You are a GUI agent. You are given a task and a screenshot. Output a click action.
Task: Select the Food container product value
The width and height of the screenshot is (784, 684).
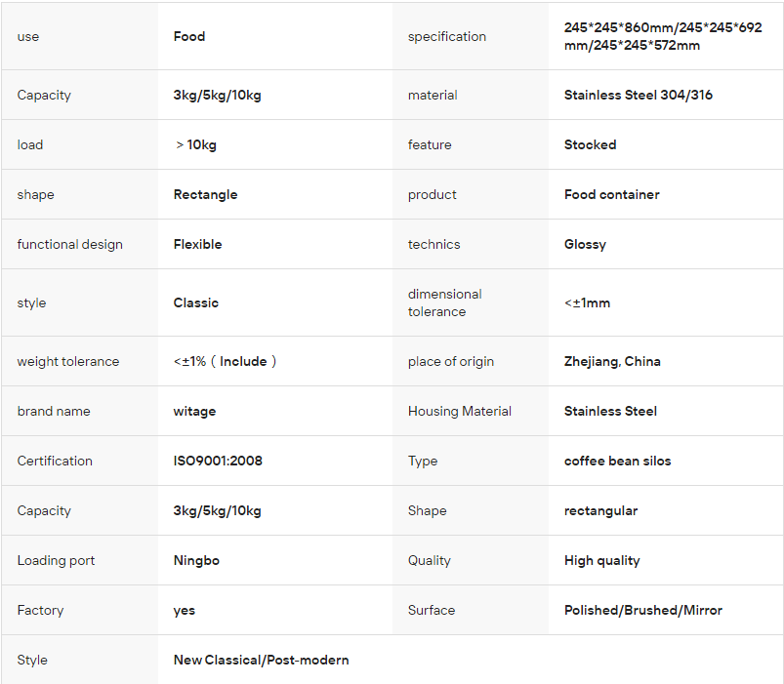coord(611,194)
